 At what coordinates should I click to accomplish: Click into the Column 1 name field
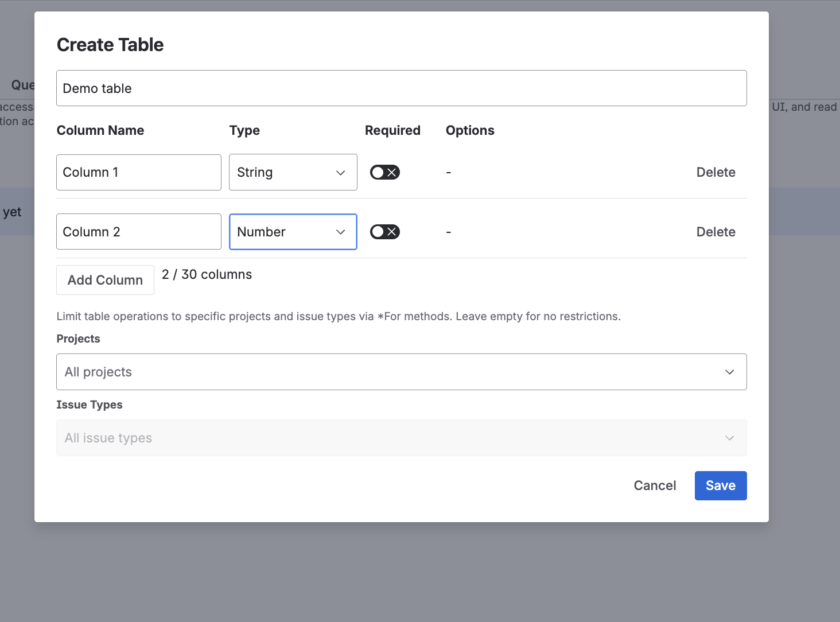point(139,172)
